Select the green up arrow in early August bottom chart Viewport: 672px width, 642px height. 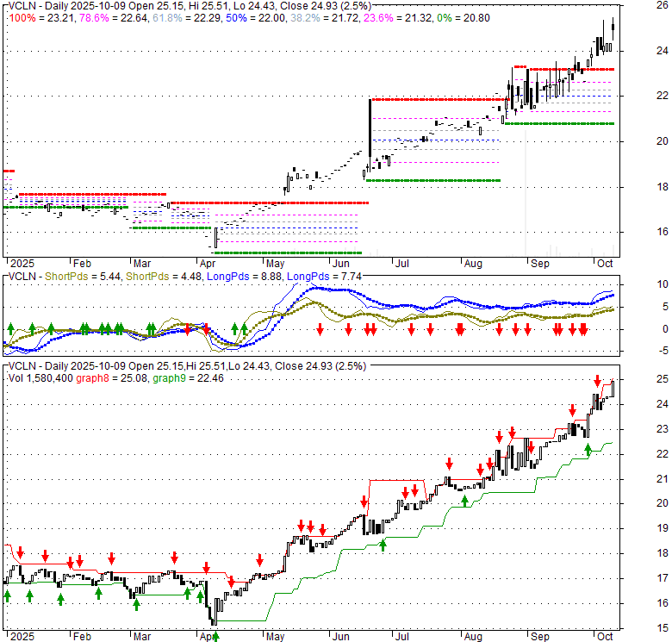[464, 501]
